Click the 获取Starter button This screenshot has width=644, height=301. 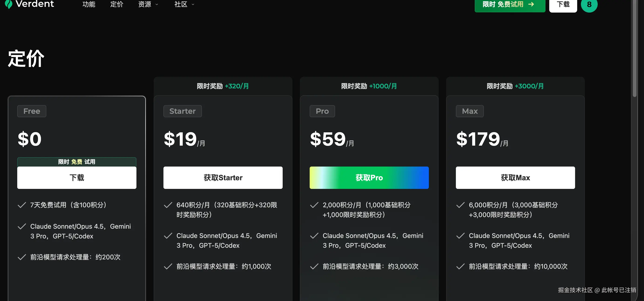[x=223, y=178]
